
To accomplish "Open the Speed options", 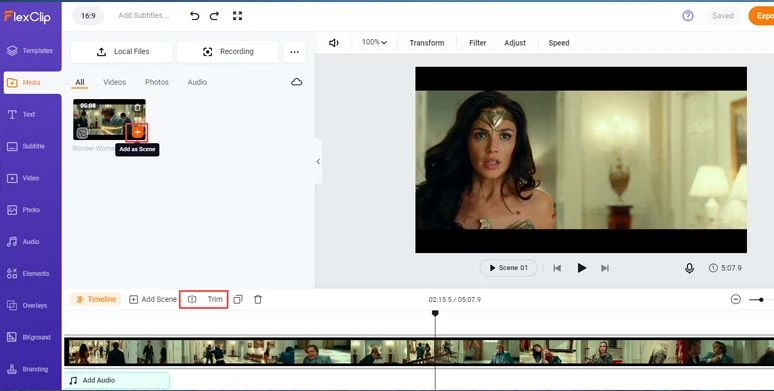I will point(559,43).
